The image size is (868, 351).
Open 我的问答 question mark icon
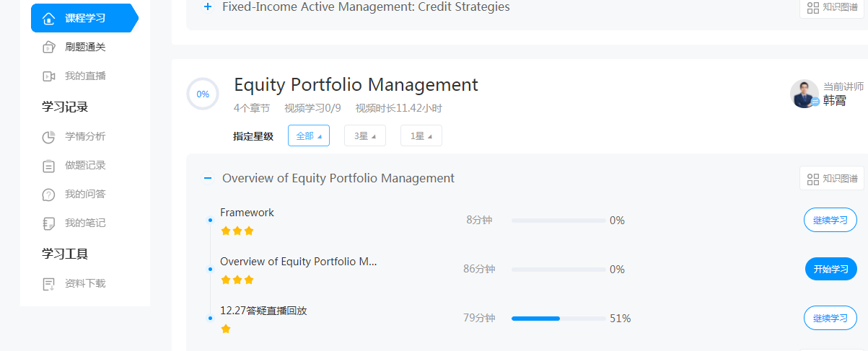(49, 195)
